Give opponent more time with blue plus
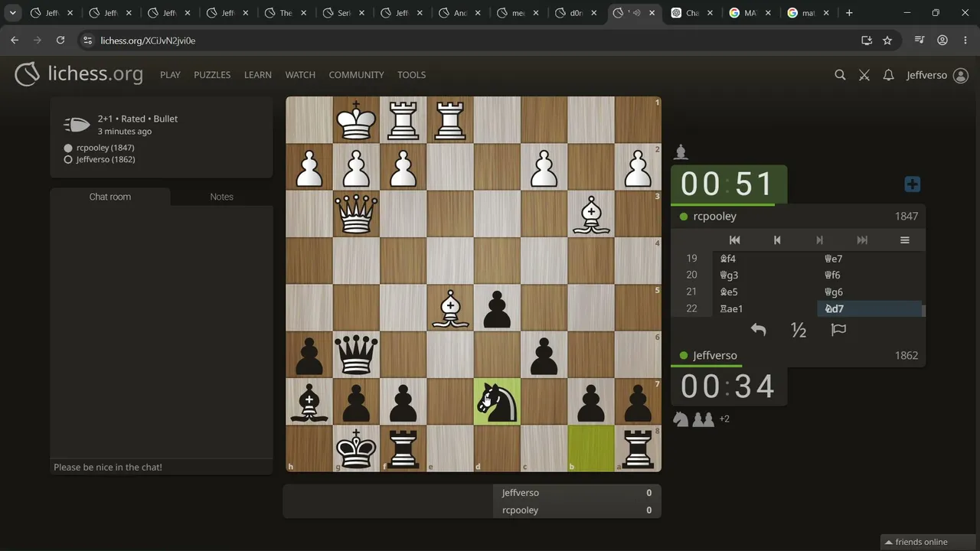Screen dimensions: 980x551 [x=912, y=184]
